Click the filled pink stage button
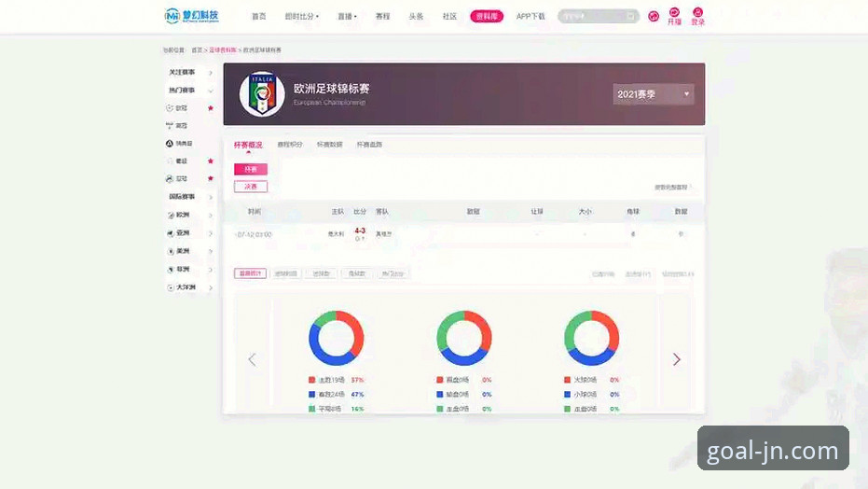The image size is (868, 489). coord(251,169)
